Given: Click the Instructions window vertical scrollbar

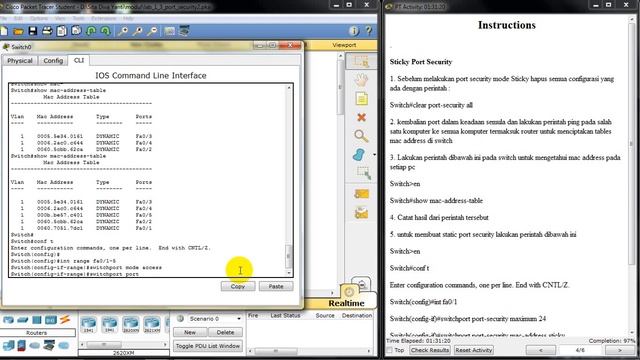Looking at the screenshot, I should (x=632, y=176).
